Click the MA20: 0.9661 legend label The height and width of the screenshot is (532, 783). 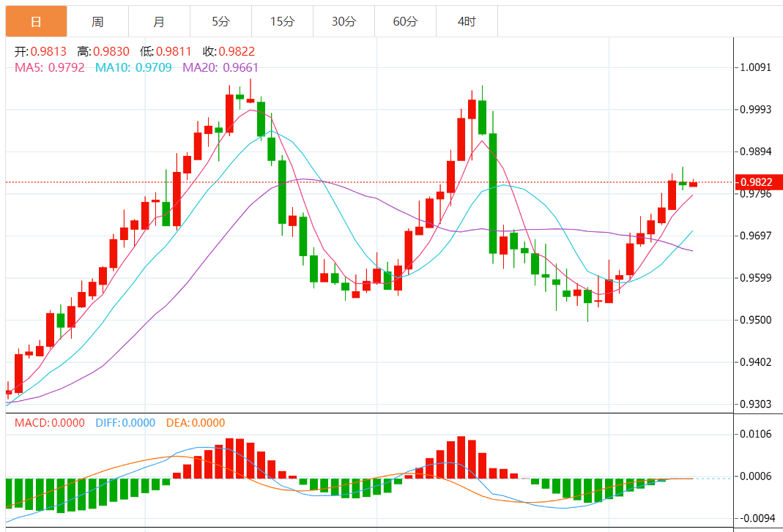tap(220, 67)
